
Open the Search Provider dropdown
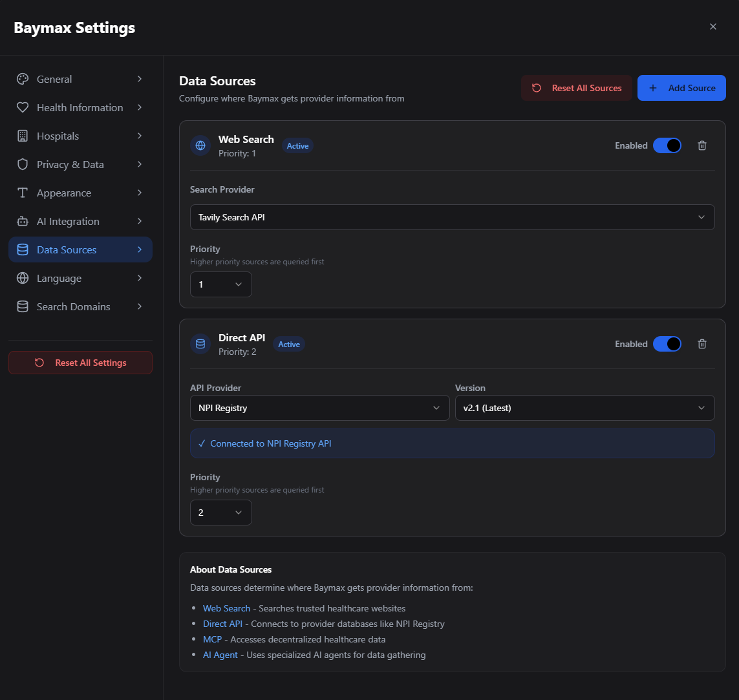453,217
